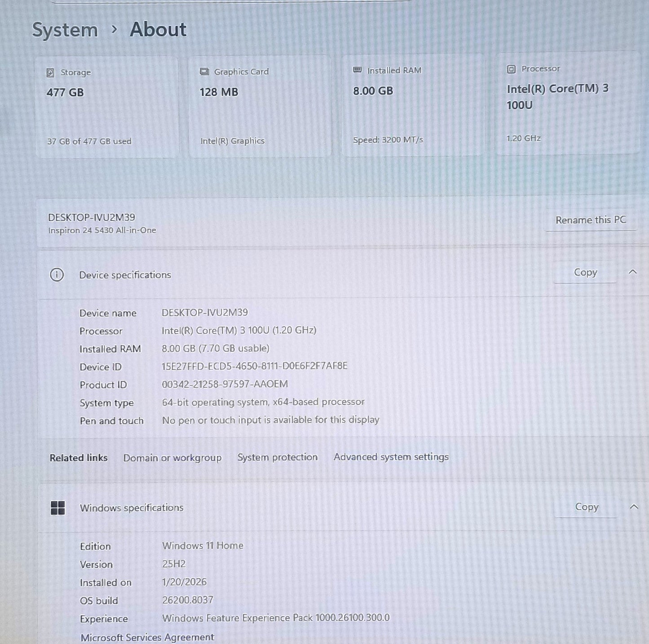Screen dimensions: 649x644
Task: Copy the Device specifications
Action: [585, 273]
